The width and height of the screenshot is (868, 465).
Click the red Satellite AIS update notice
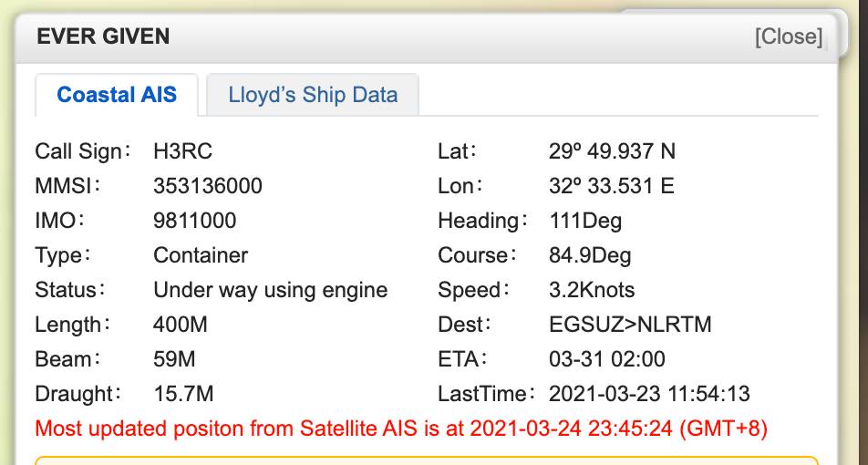(401, 428)
